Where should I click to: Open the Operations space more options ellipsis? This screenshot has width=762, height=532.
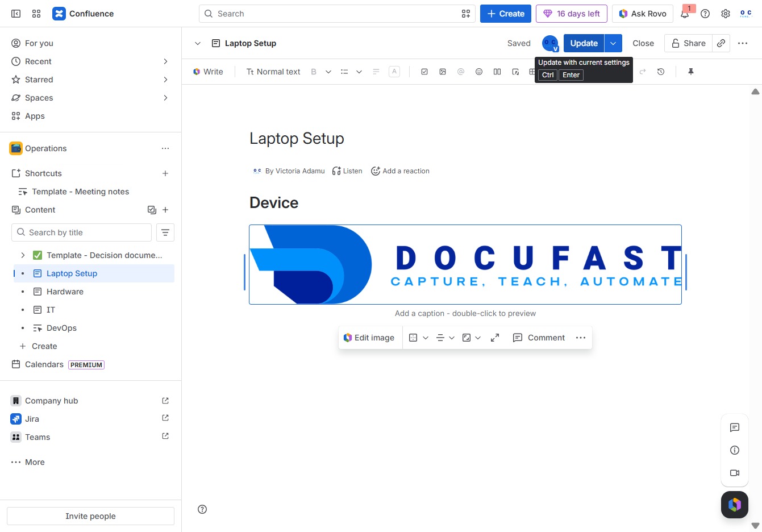165,148
